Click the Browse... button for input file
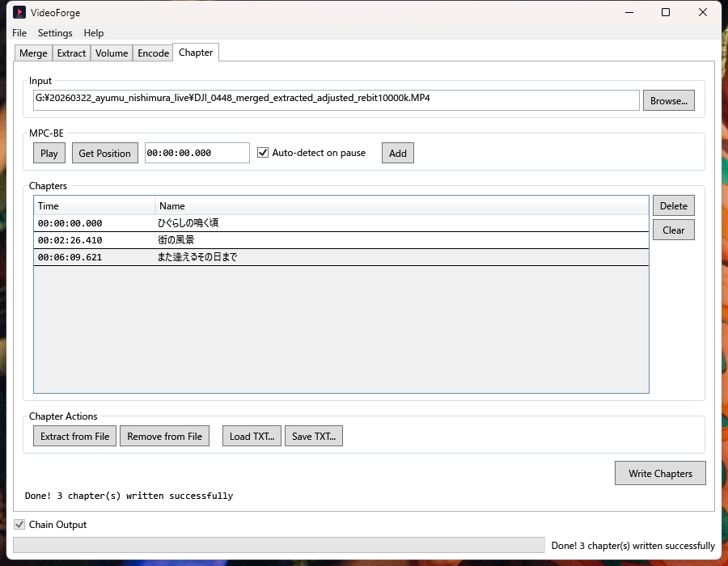 (668, 101)
